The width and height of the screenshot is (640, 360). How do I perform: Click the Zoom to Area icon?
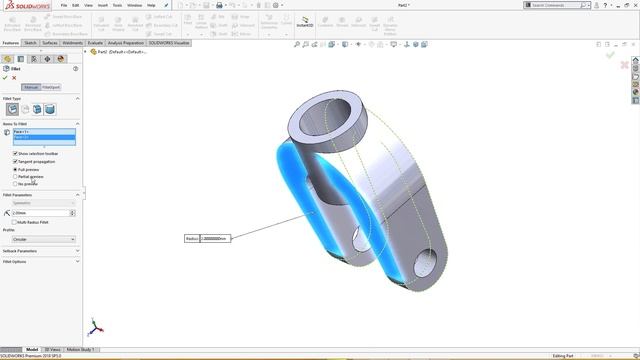305,44
